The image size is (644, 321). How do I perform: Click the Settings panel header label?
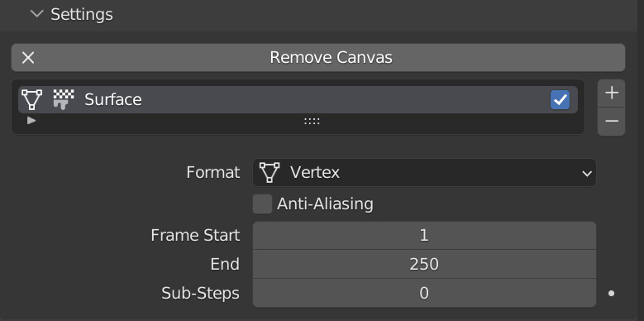point(82,14)
